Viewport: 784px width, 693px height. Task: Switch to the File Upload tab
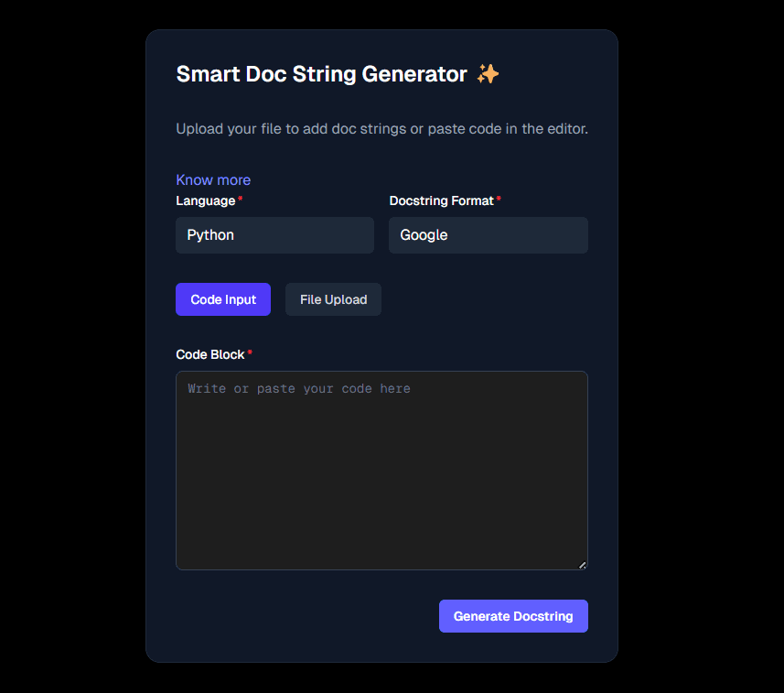pyautogui.click(x=333, y=299)
